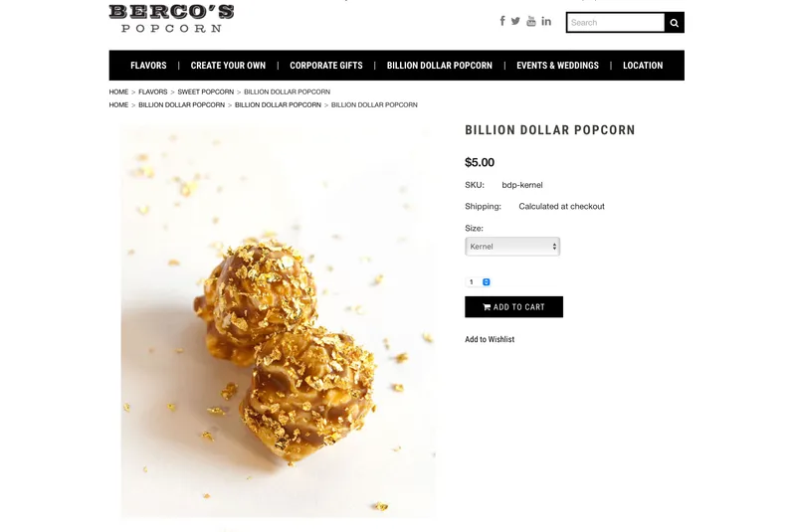Click inside the Search text field
Image resolution: width=796 pixels, height=532 pixels.
[x=615, y=23]
